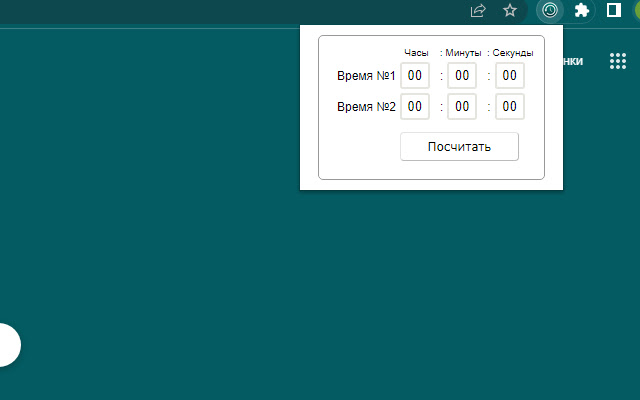
Task: Click the share page icon
Action: [x=478, y=11]
